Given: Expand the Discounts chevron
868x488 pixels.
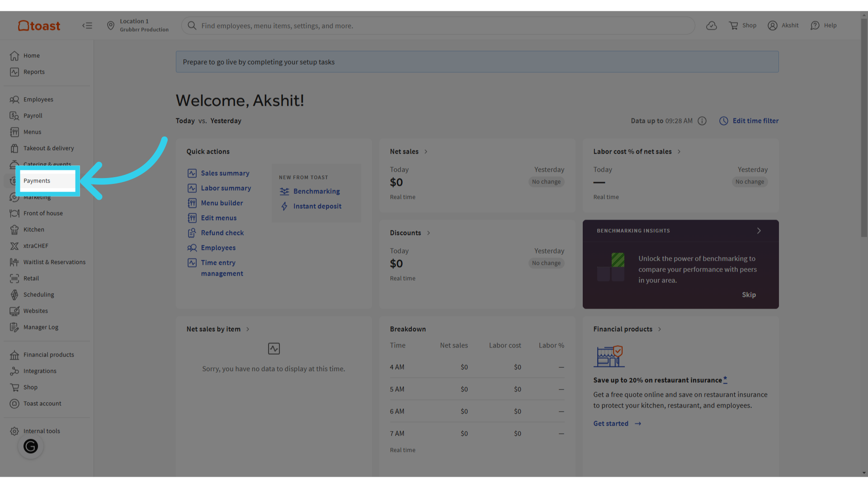Looking at the screenshot, I should click(429, 233).
